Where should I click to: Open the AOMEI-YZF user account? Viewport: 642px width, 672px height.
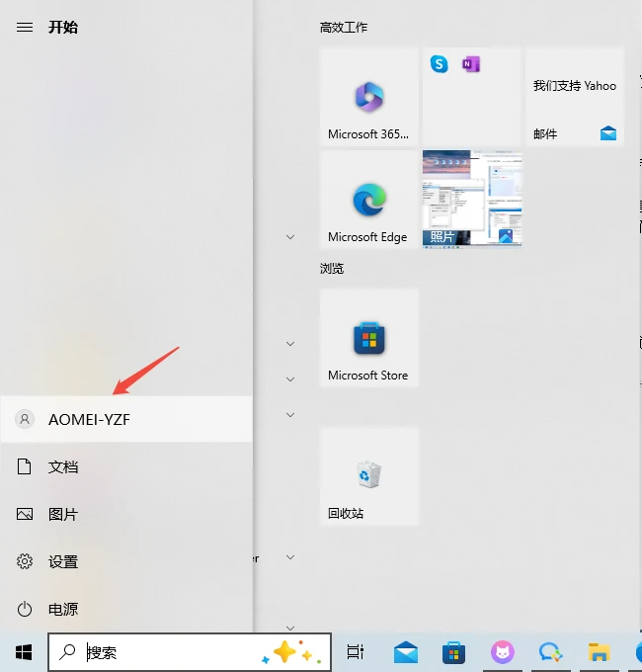pyautogui.click(x=126, y=419)
